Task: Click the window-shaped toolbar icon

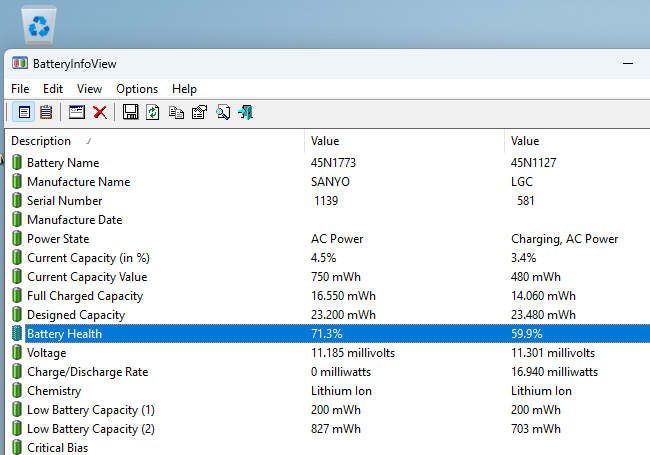Action: click(77, 112)
